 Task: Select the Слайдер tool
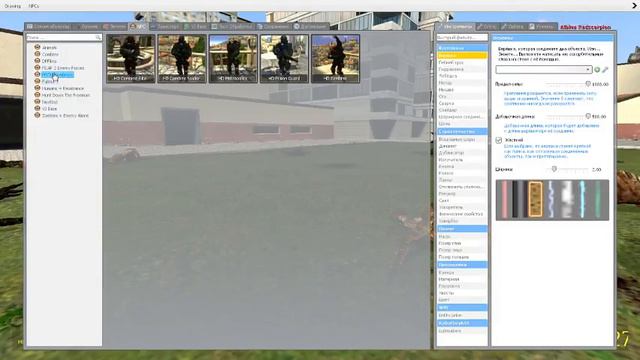(x=462, y=110)
